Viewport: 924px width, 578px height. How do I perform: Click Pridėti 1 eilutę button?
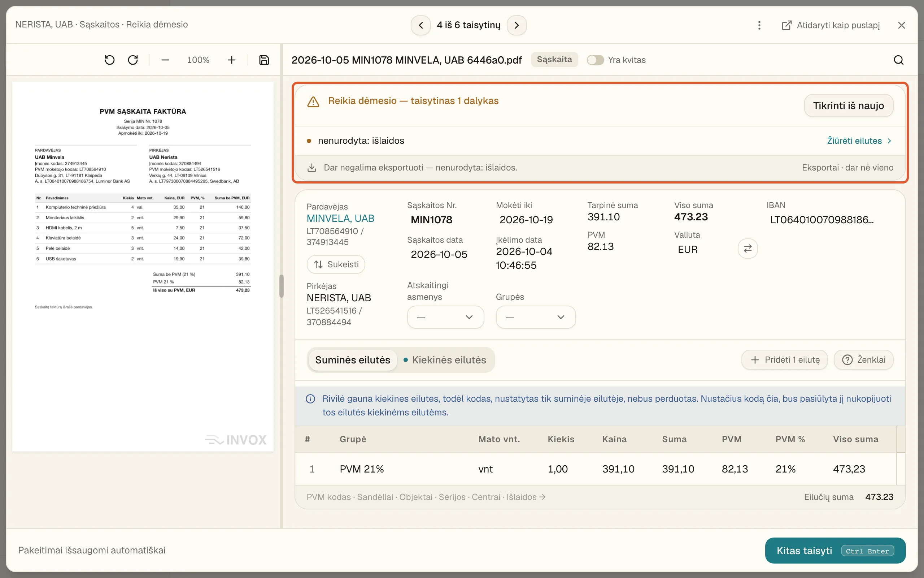[785, 360]
